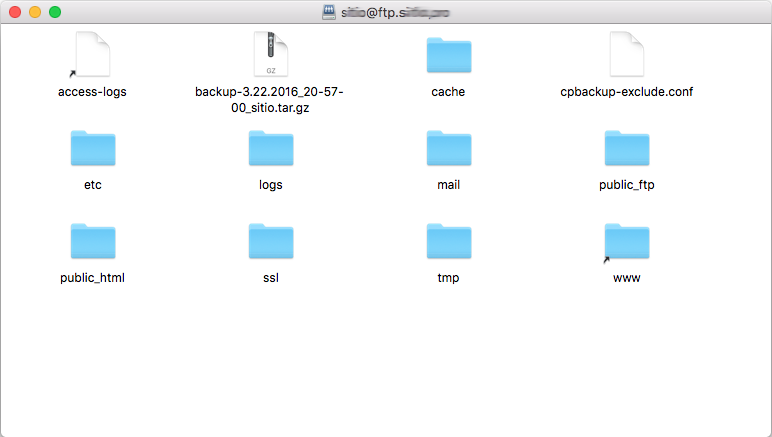This screenshot has width=772, height=437.
Task: Minimize the window with yellow button
Action: (35, 12)
